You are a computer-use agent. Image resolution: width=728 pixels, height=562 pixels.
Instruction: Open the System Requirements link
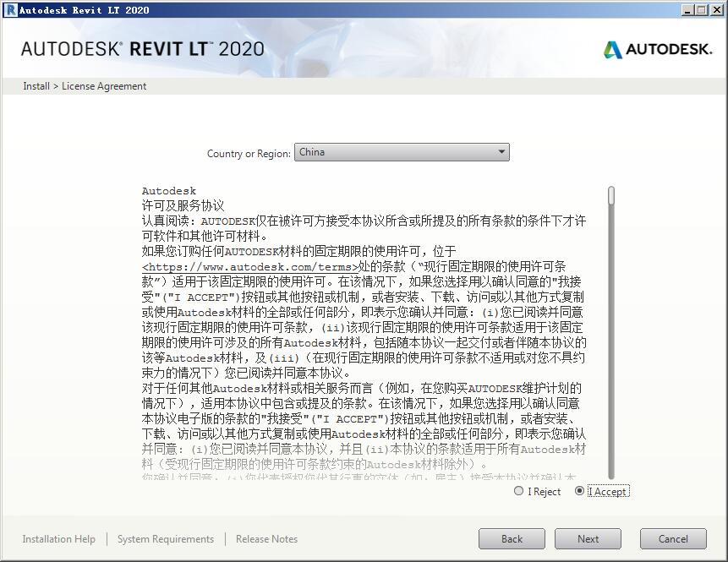point(166,539)
